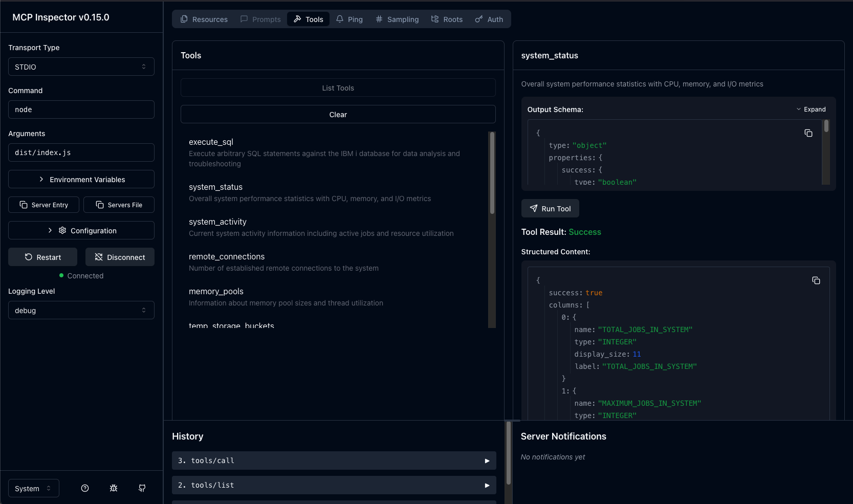Switch to the Sampling tab

point(397,19)
